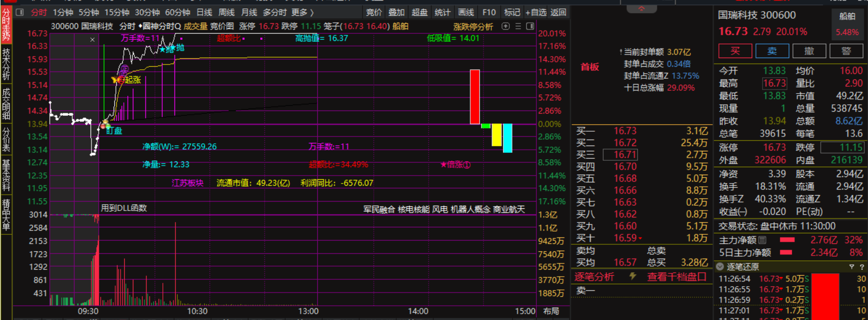Collapse the 首板 panel with red up chevron
Screen dimensions: 868x320
[642, 8]
